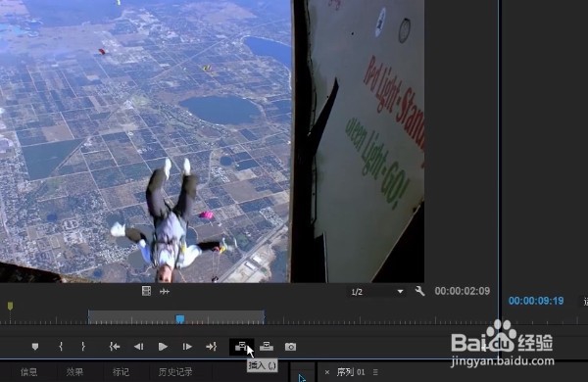Mark Out point with the right brace
Viewport: 588px width, 382px height.
pyautogui.click(x=83, y=347)
